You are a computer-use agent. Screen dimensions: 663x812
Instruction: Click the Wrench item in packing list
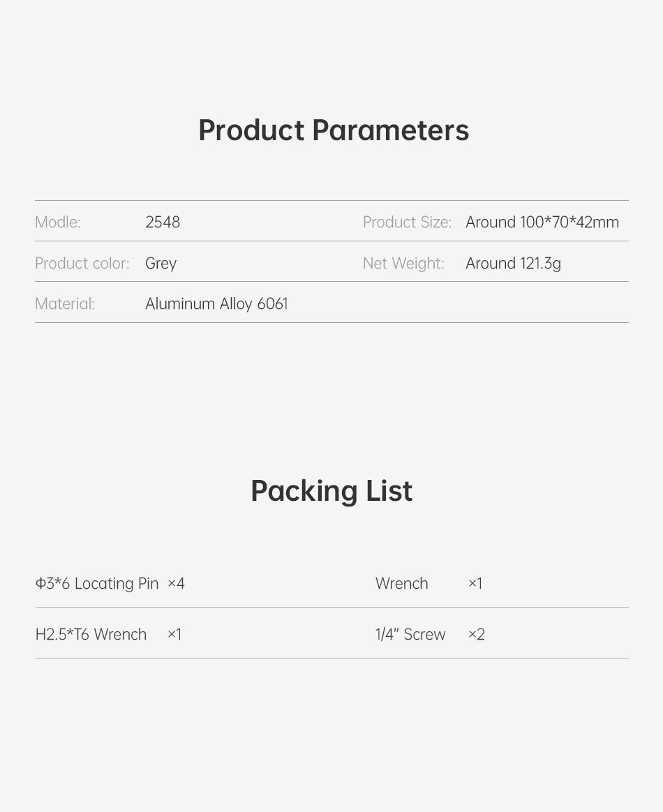402,584
